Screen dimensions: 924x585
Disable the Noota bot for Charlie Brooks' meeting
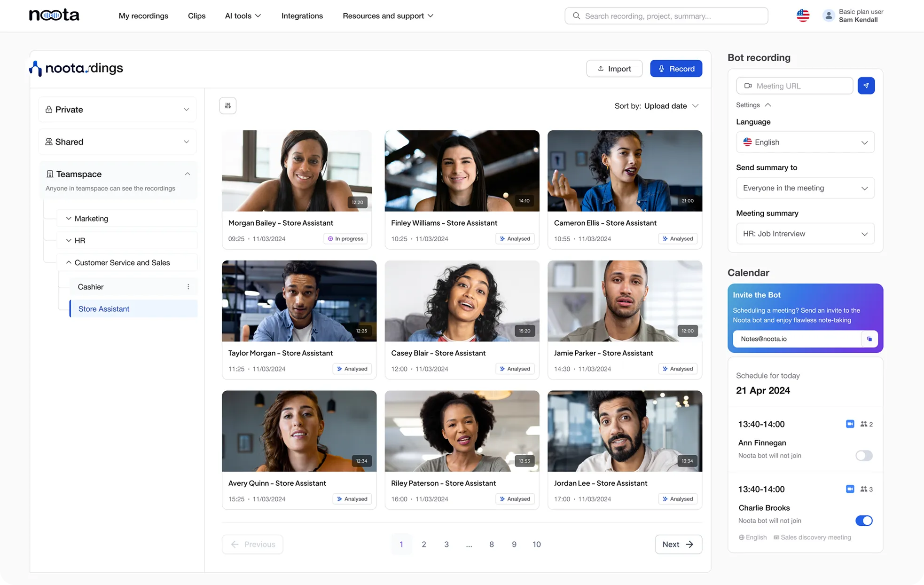[863, 521]
